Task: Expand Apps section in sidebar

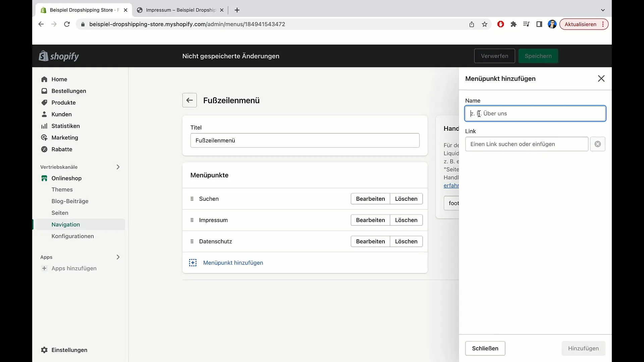Action: [x=118, y=257]
